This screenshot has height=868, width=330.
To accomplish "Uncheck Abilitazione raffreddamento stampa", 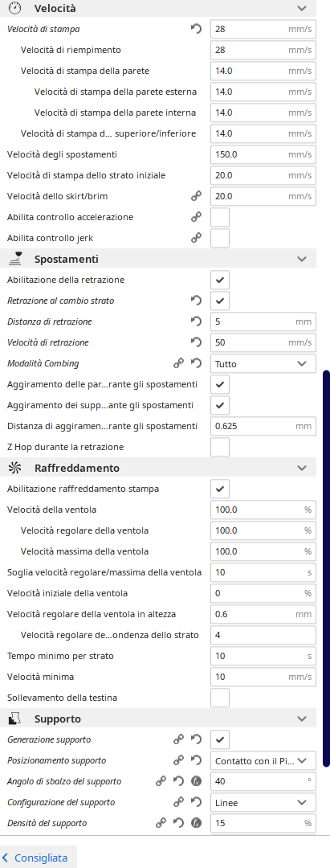I will coord(220,489).
